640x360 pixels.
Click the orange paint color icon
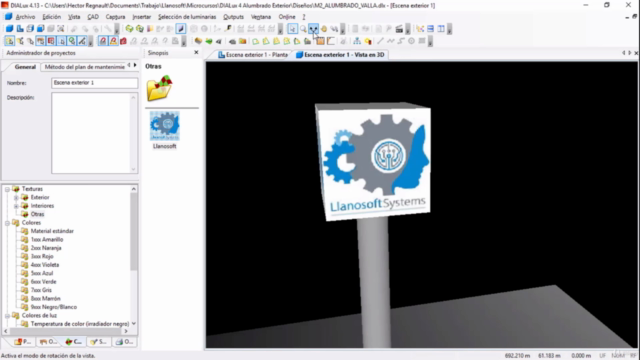point(150,29)
